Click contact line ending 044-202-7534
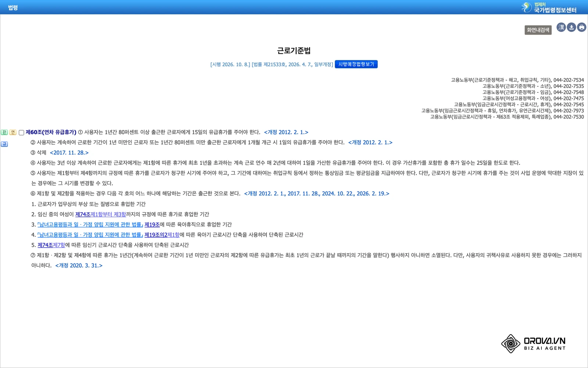The height and width of the screenshot is (368, 588). coord(517,80)
